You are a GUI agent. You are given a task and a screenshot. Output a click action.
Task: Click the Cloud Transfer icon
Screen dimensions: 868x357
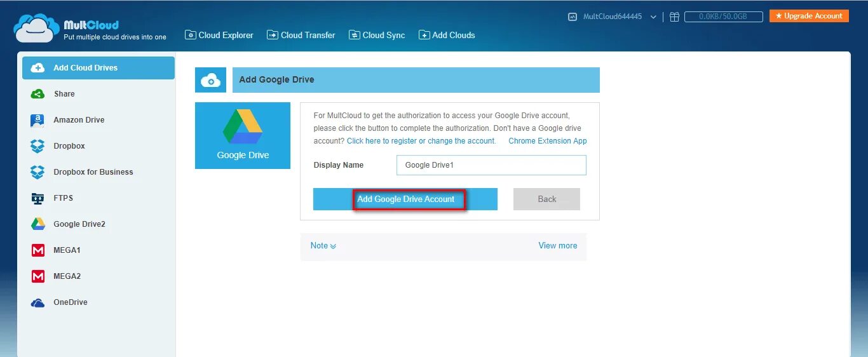coord(273,35)
